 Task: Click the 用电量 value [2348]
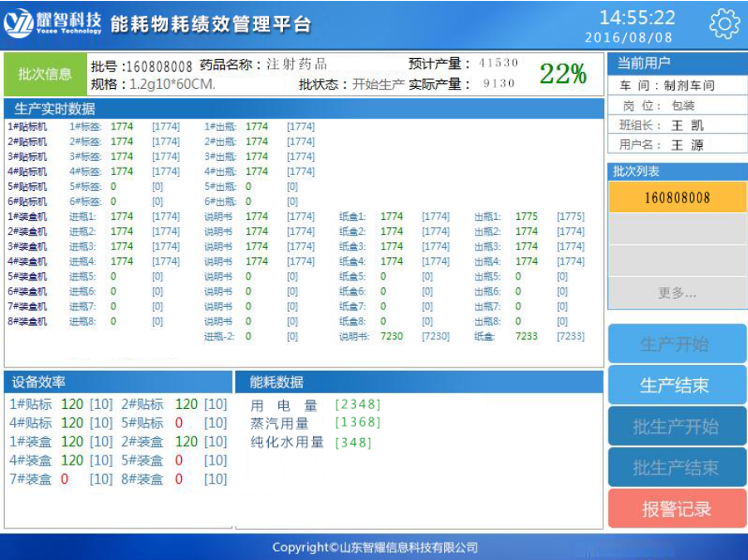(x=357, y=405)
